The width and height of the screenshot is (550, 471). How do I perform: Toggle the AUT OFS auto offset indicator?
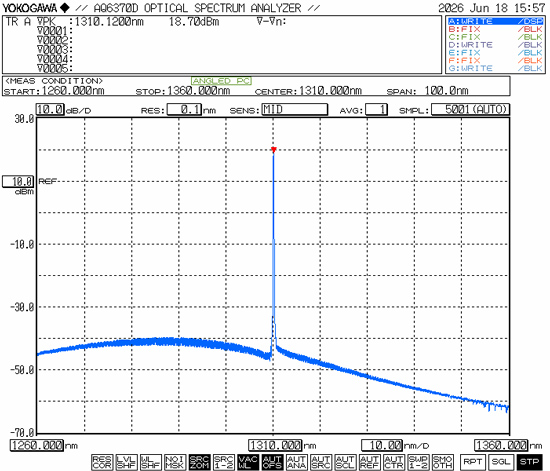click(x=273, y=462)
